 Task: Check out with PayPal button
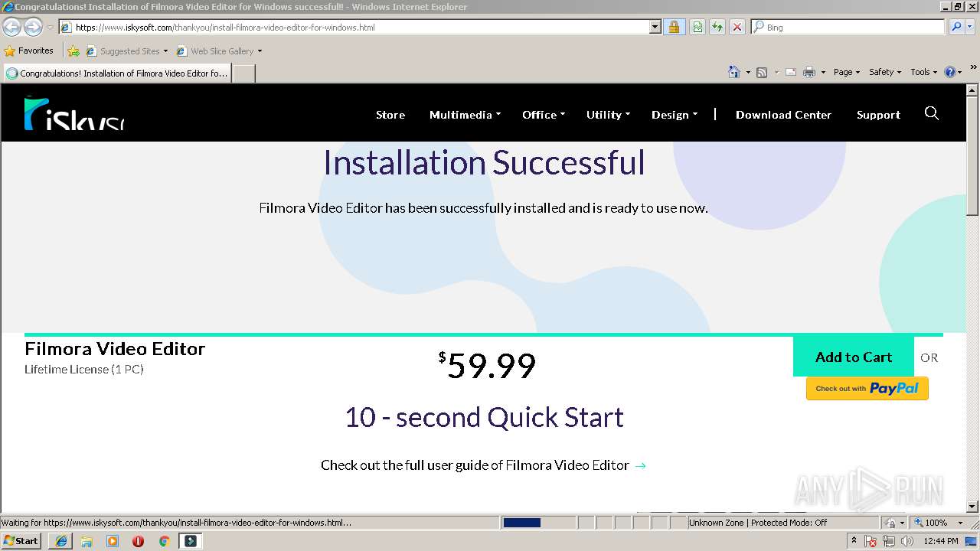(x=867, y=389)
